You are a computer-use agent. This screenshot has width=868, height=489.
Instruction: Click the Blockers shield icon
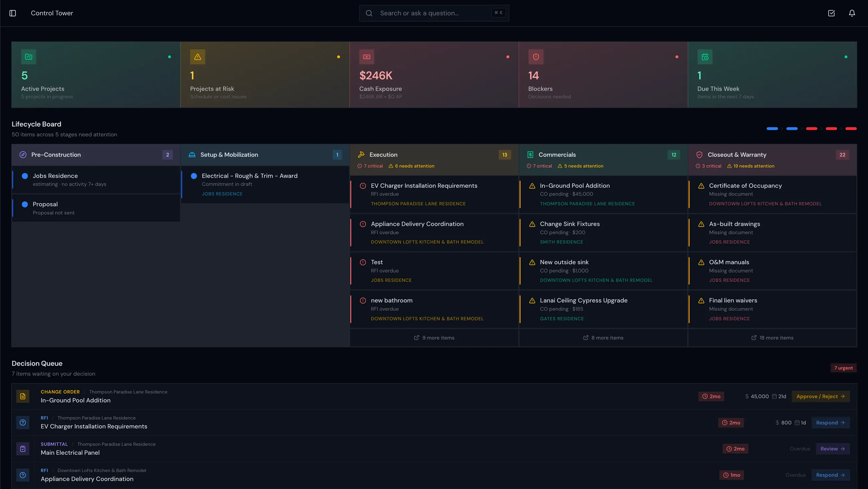click(x=536, y=57)
